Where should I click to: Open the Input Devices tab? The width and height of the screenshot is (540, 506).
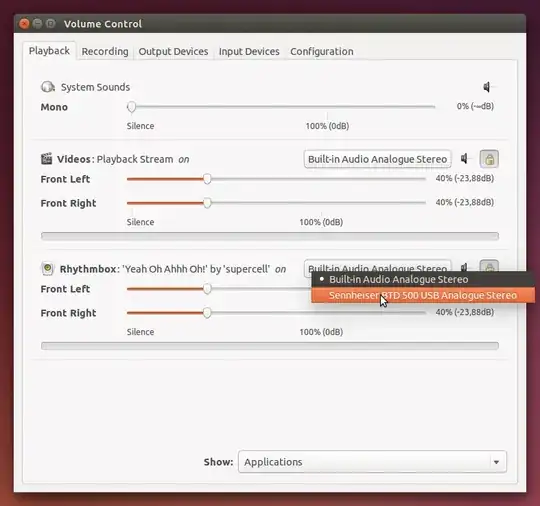pos(249,52)
